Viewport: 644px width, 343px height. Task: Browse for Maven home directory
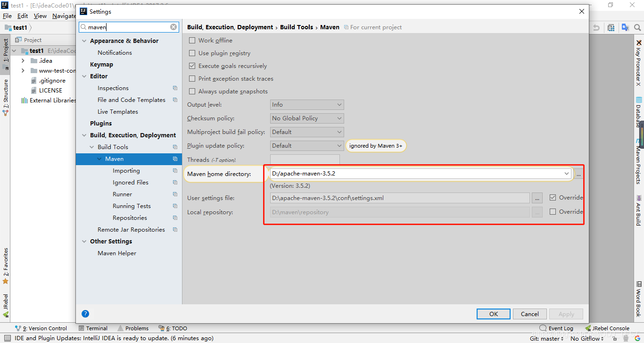578,174
